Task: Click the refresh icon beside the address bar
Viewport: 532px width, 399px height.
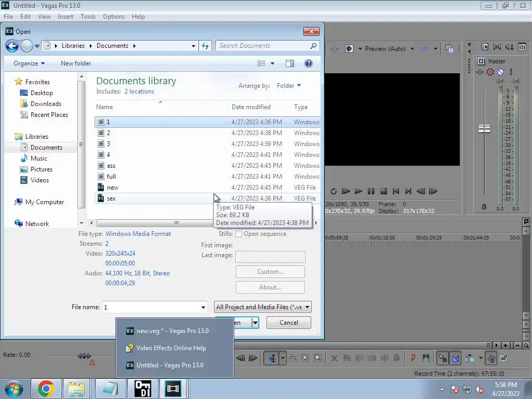Action: (x=205, y=46)
